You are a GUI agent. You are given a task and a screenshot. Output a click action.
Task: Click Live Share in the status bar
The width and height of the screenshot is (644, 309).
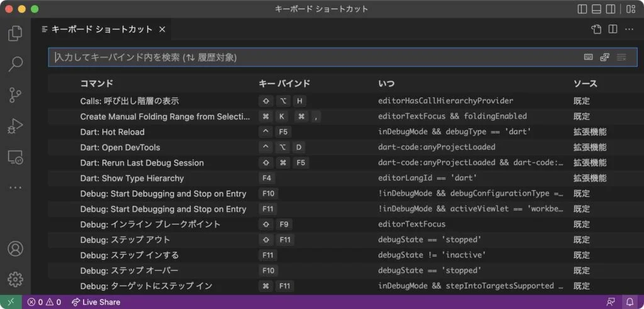[x=95, y=302]
